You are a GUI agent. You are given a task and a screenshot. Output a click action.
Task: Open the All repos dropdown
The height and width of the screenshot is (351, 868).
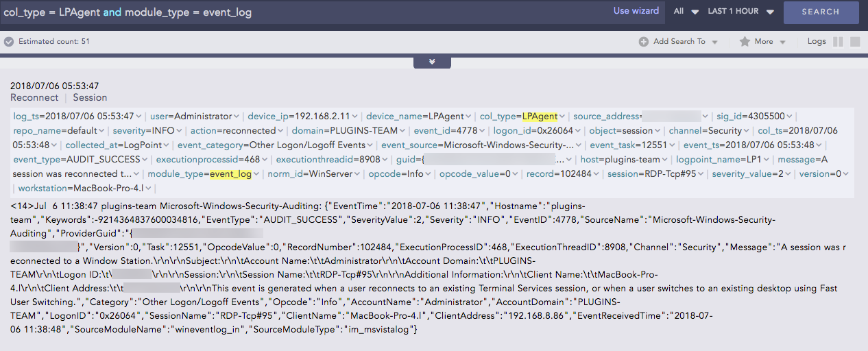pyautogui.click(x=686, y=12)
